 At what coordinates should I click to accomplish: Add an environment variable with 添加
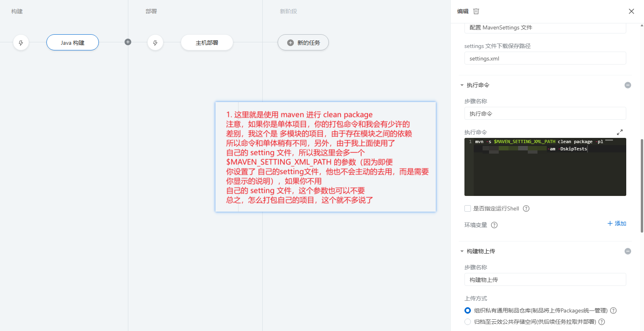point(617,223)
